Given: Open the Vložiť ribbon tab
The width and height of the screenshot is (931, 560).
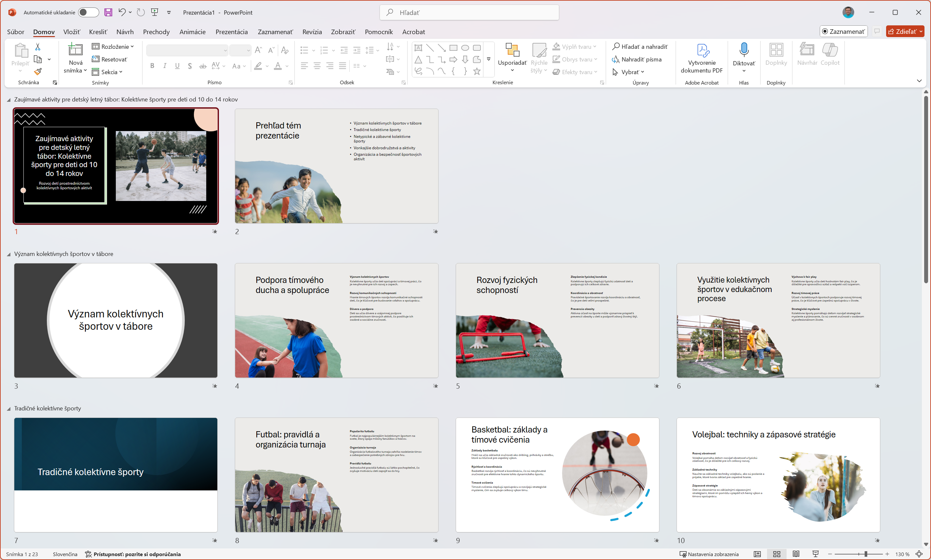Looking at the screenshot, I should [71, 32].
